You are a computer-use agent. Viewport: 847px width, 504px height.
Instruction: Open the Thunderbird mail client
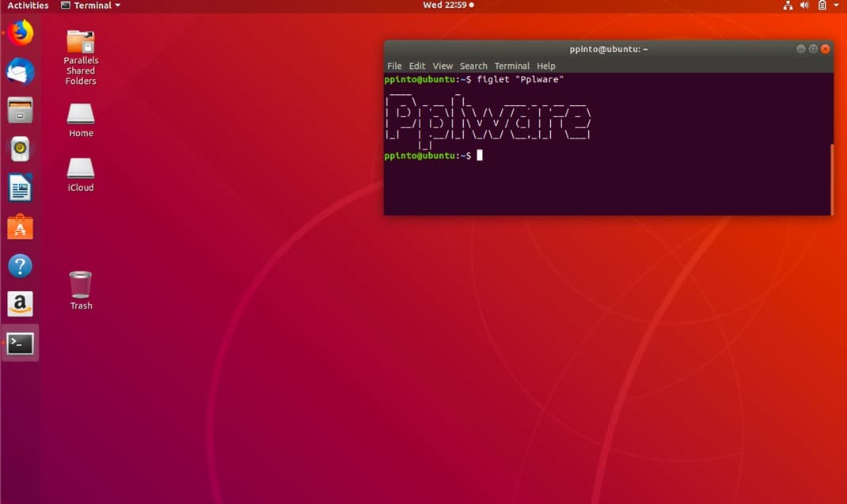[20, 71]
